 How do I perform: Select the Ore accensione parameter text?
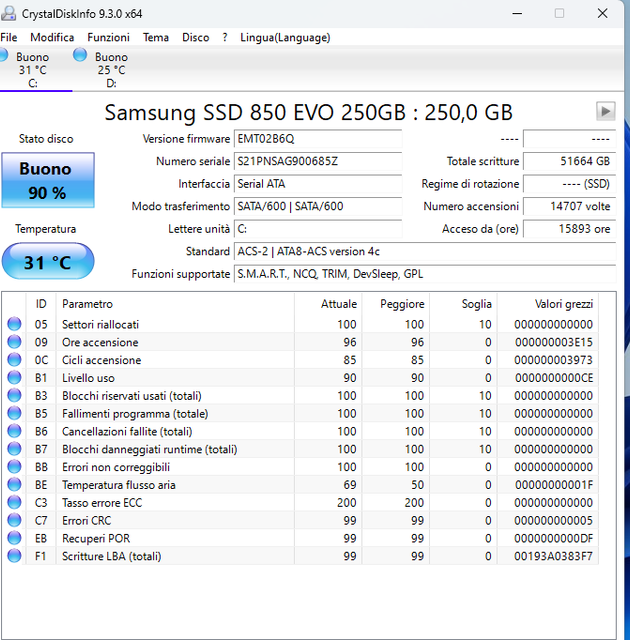(100, 342)
